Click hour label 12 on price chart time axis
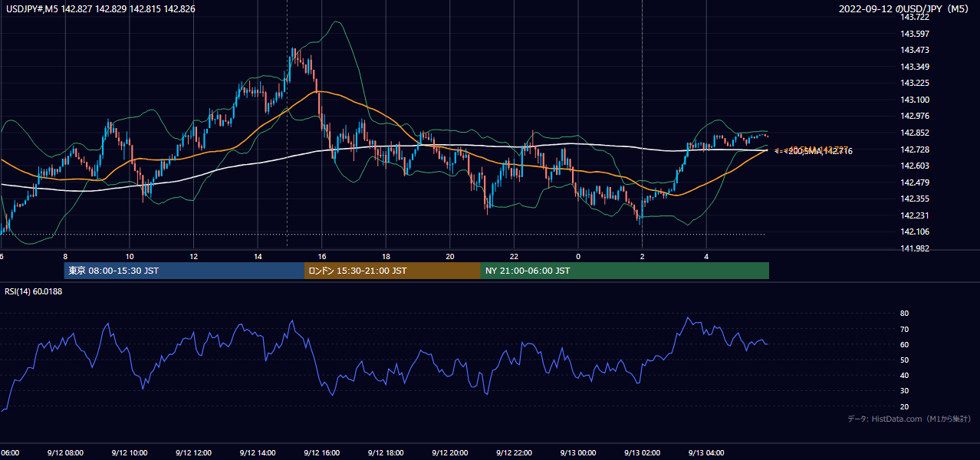The width and height of the screenshot is (980, 460). point(193,256)
